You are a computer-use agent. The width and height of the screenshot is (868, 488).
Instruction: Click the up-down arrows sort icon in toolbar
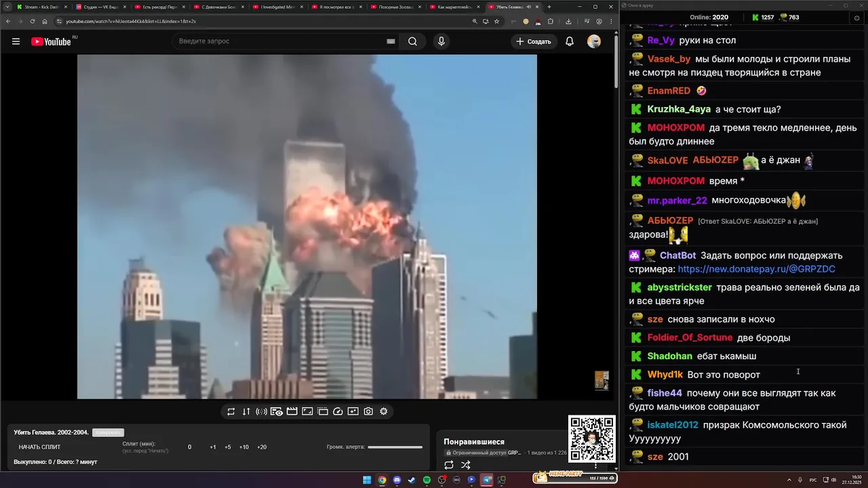[246, 411]
